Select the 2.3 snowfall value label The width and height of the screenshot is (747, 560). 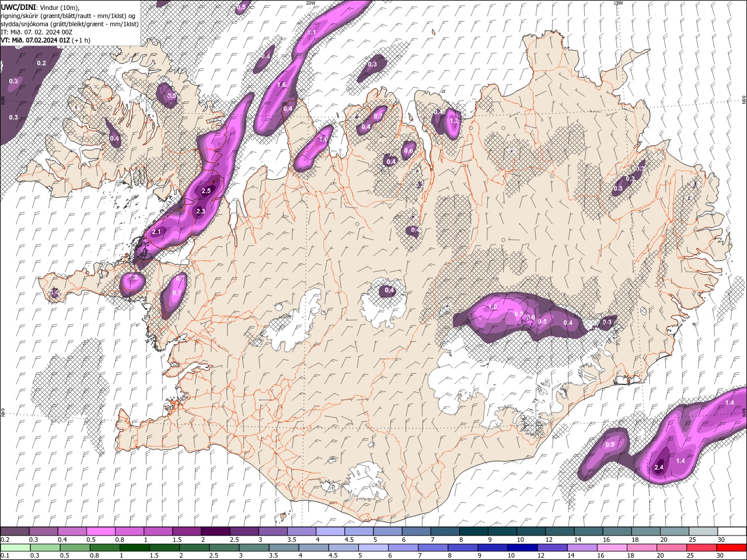(x=200, y=211)
